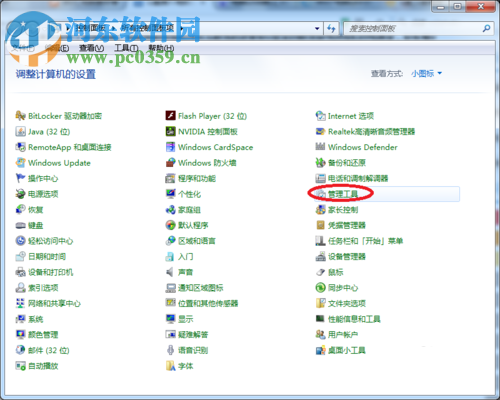Open the 用户帐户 icon
The image size is (500, 400).
(320, 334)
